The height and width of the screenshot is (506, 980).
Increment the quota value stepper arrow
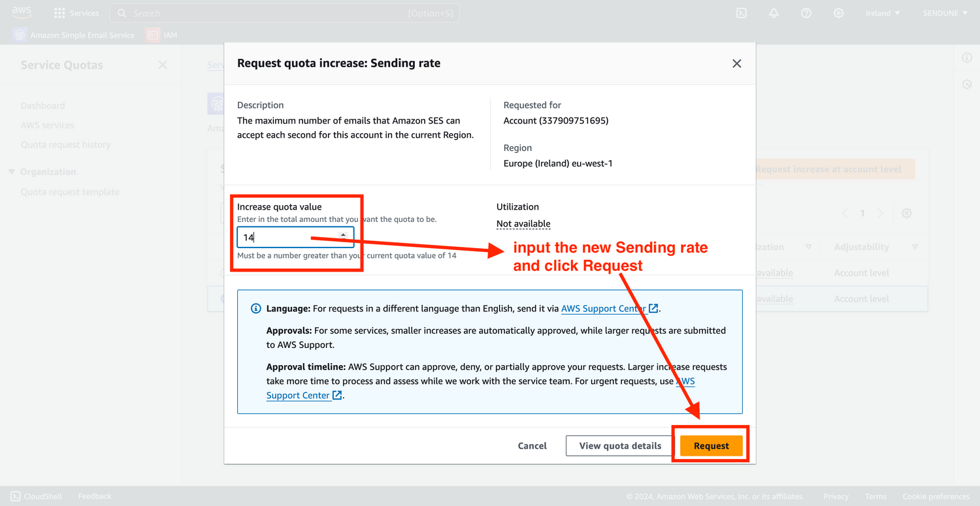(x=344, y=234)
